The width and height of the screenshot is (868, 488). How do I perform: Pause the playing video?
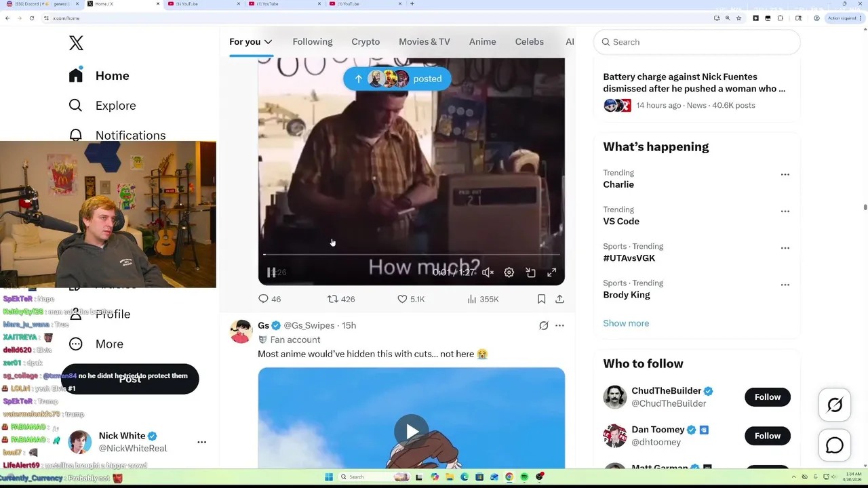point(271,272)
